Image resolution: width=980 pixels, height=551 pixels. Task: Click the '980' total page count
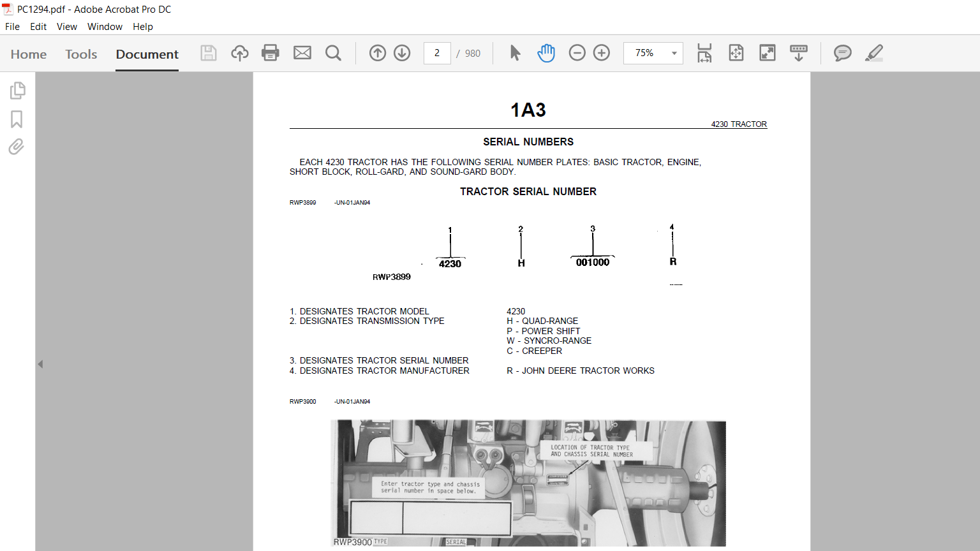(x=473, y=54)
